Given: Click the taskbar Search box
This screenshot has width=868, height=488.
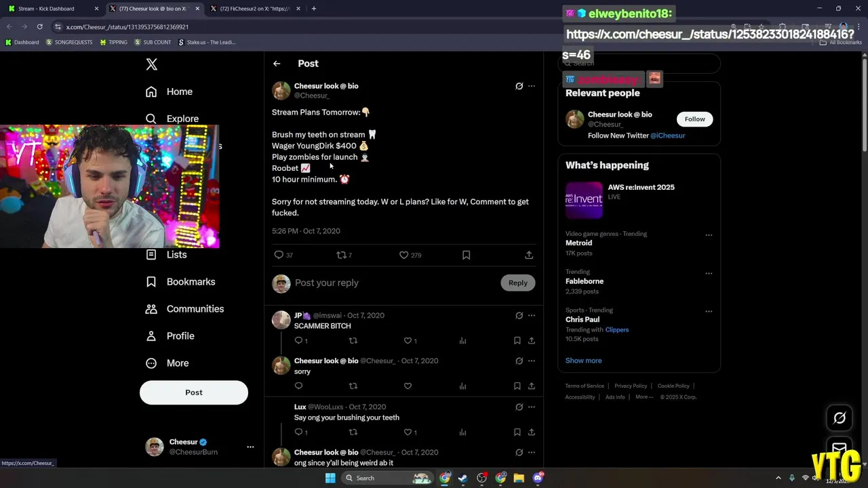Looking at the screenshot, I should point(388,478).
